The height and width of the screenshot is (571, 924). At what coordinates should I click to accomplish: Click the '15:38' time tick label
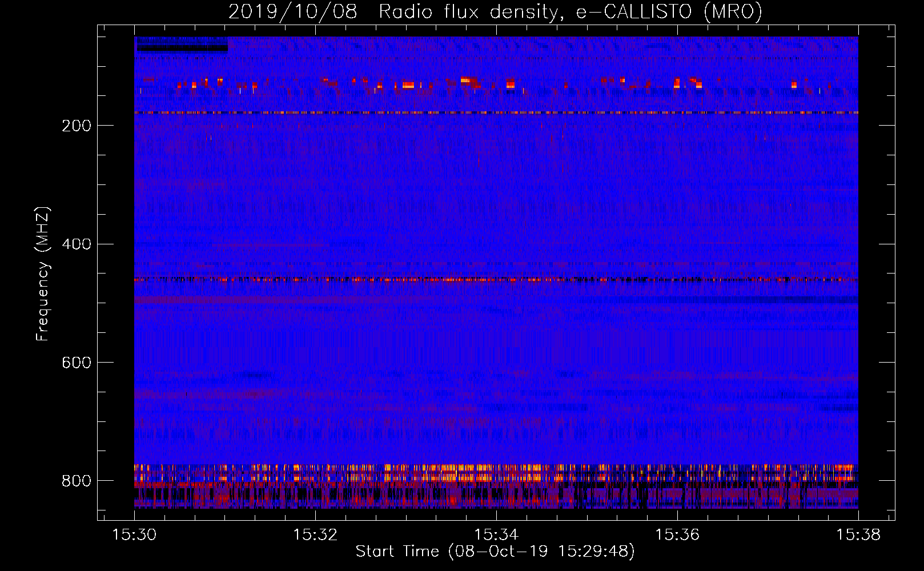tap(858, 534)
